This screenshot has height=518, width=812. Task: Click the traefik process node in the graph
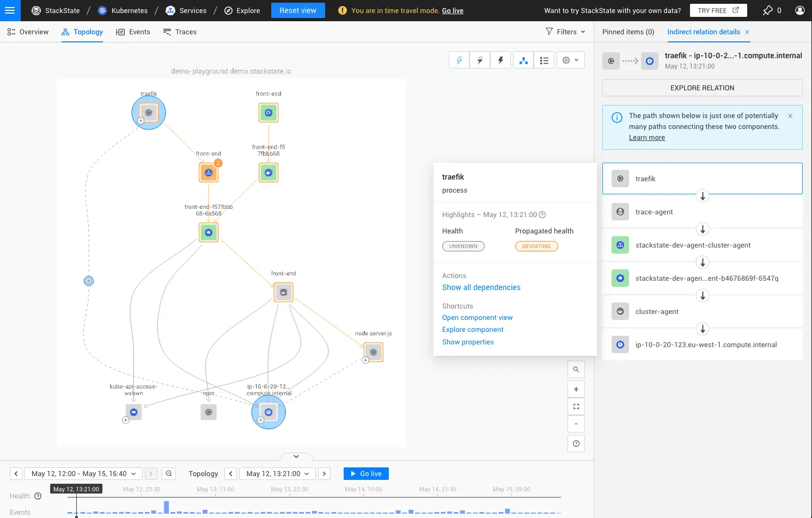pyautogui.click(x=149, y=113)
